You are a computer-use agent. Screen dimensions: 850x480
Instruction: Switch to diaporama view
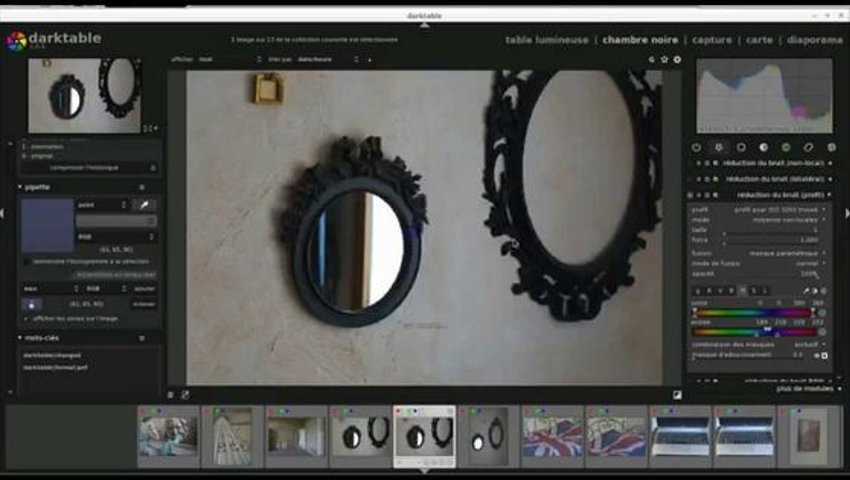pos(814,40)
